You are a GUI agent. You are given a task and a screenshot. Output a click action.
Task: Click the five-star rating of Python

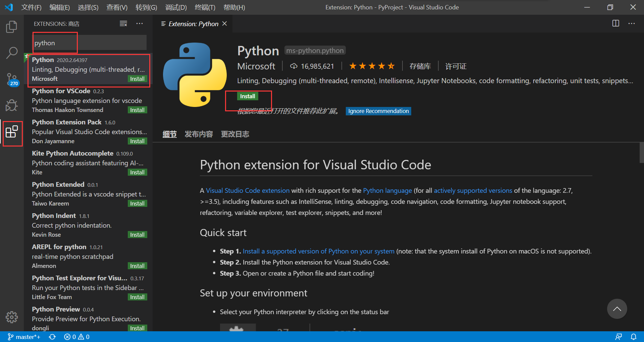pyautogui.click(x=372, y=66)
